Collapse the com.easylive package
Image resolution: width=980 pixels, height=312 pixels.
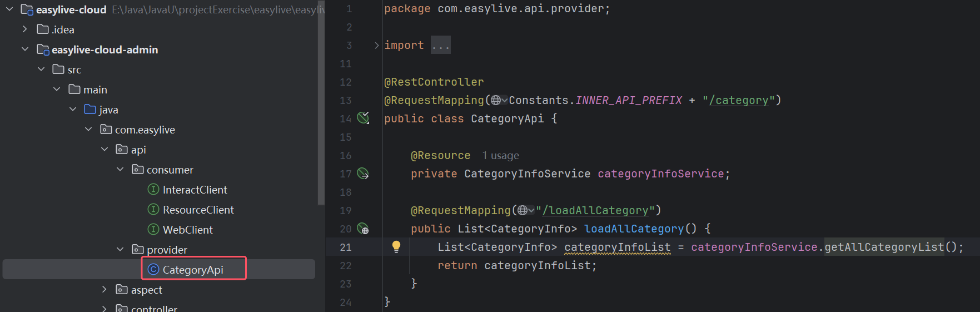click(88, 130)
